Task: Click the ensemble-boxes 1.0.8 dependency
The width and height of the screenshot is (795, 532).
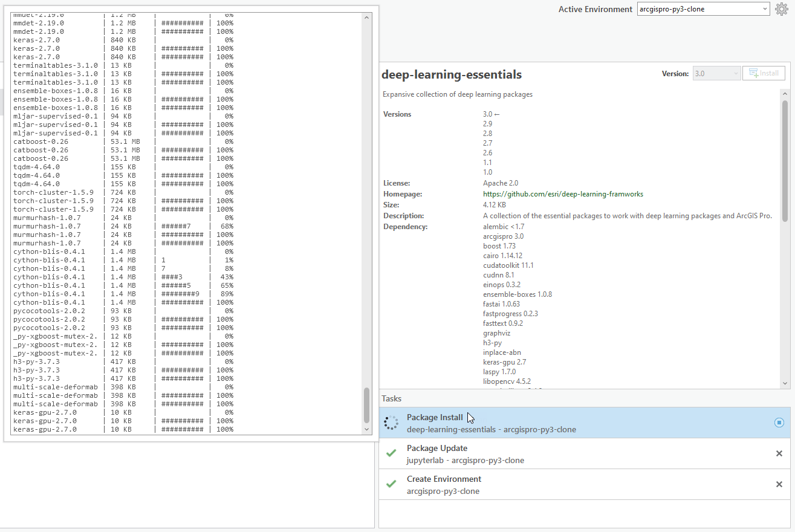Action: 518,294
